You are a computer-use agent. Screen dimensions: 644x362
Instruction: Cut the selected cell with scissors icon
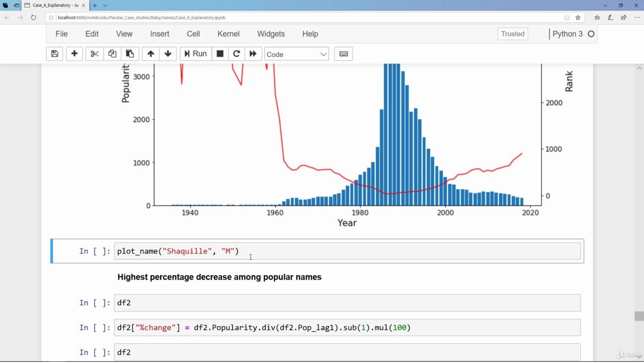click(94, 54)
